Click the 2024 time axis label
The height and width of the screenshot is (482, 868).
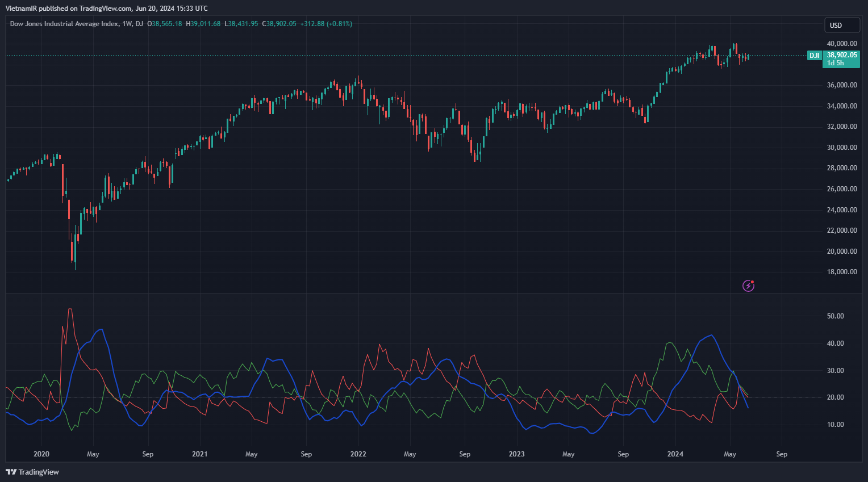675,454
